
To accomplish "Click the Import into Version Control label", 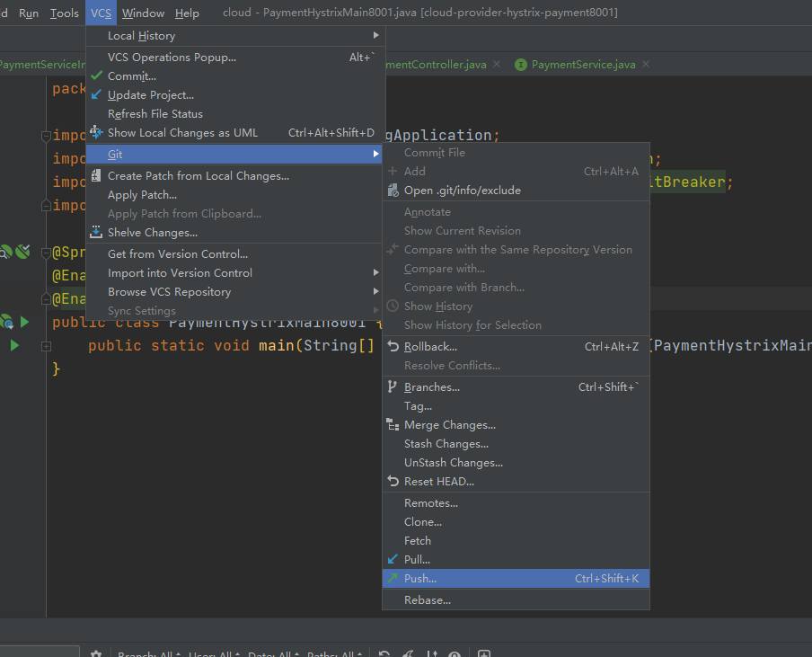I will [180, 272].
